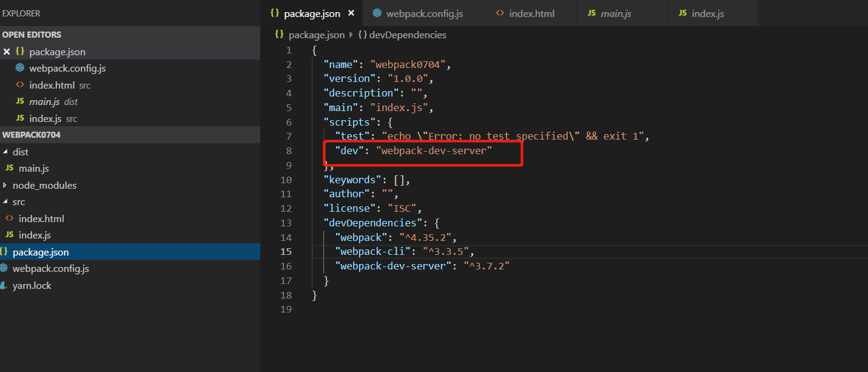This screenshot has height=372, width=868.
Task: Open index.js src in Open Editors
Action: (130, 118)
